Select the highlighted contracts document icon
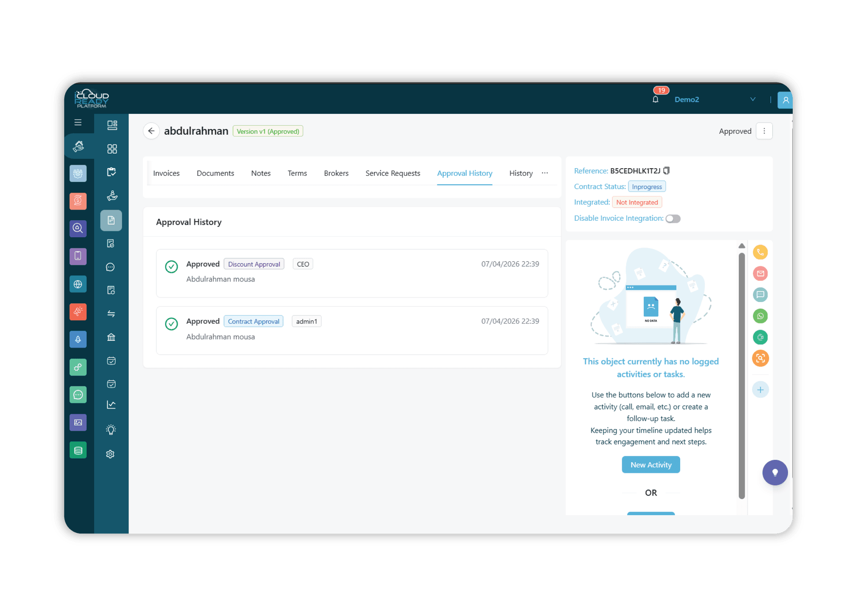 click(x=111, y=220)
